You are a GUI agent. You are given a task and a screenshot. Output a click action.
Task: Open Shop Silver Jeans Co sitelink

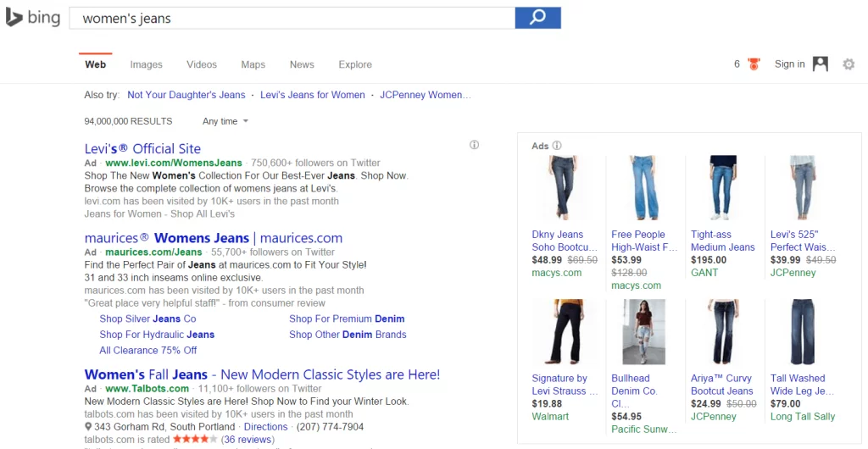click(x=147, y=319)
